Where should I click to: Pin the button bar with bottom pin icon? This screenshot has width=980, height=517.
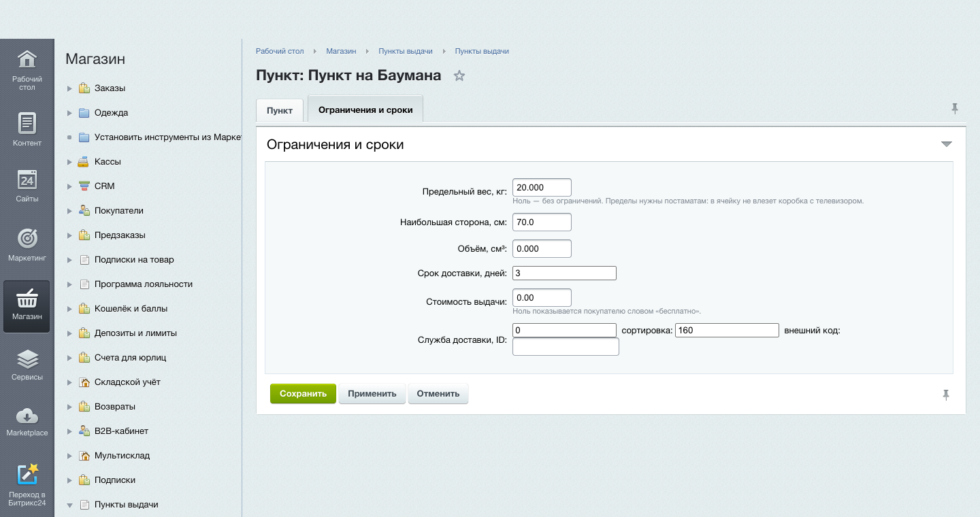pos(946,395)
